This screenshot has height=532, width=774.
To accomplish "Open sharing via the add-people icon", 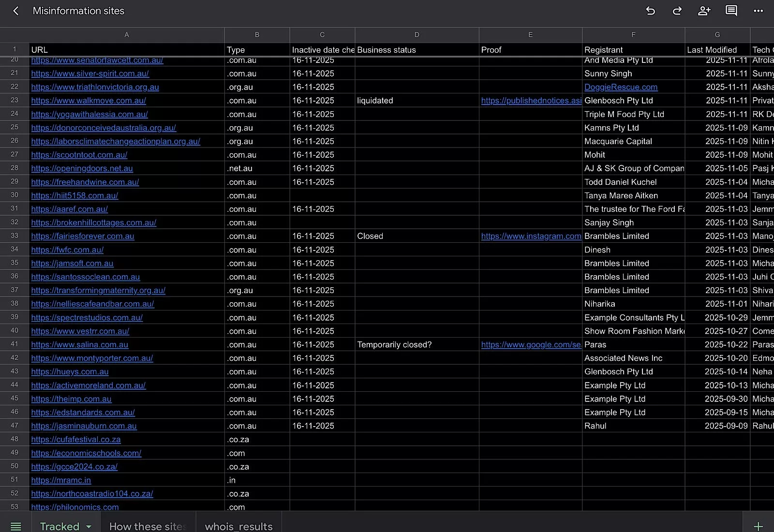I will pos(704,11).
